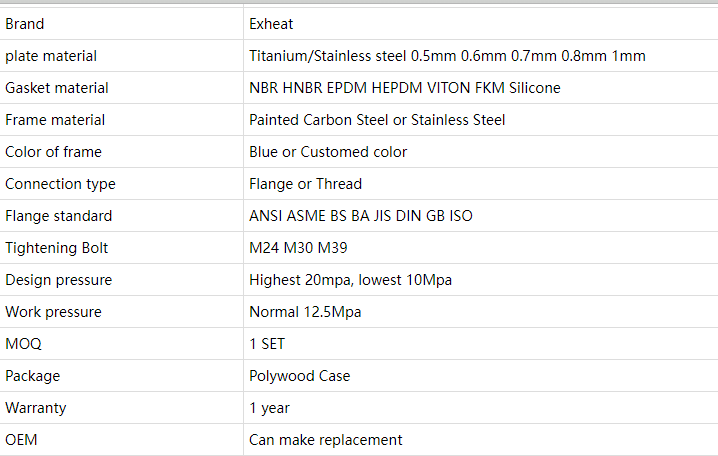
Task: Select the 1 SET MOQ value
Action: [267, 344]
